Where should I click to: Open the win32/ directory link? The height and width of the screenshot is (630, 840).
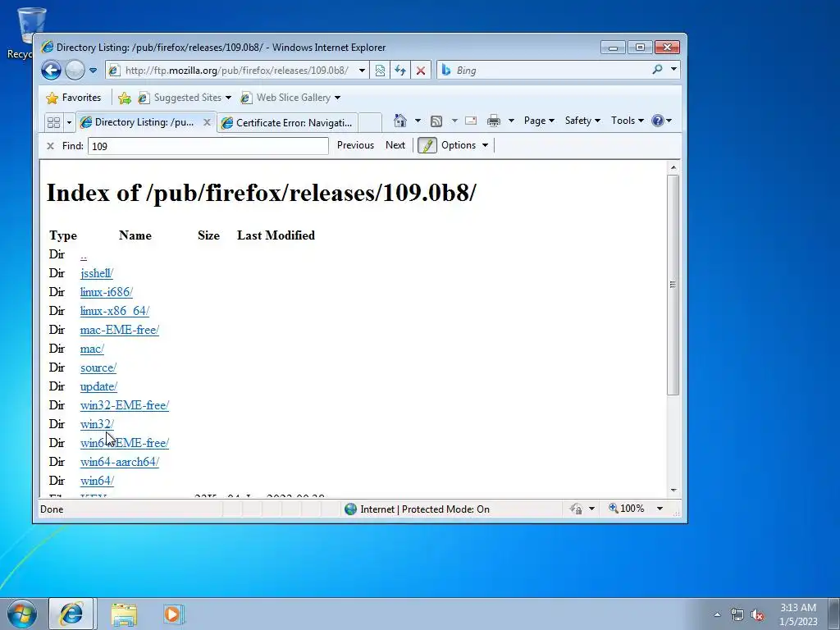click(x=97, y=424)
